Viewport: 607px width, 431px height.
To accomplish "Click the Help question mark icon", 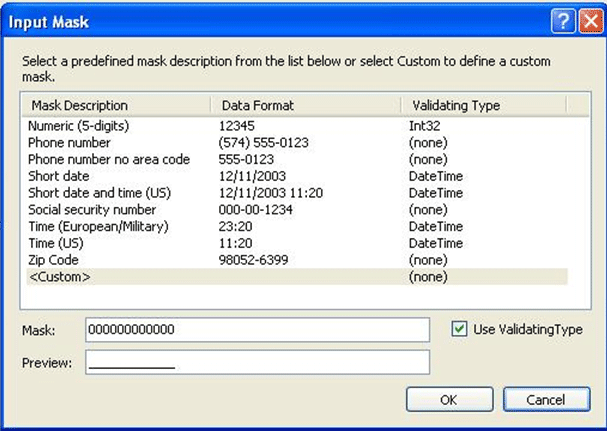I will pos(561,18).
